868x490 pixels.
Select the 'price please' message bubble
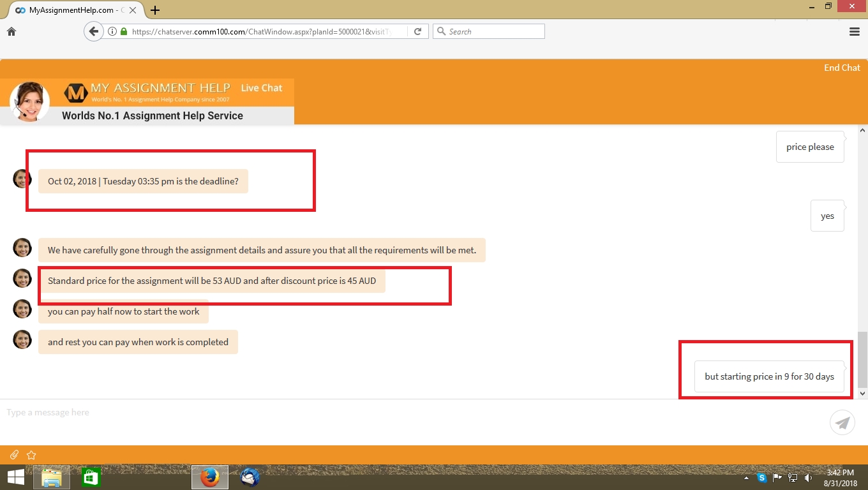(810, 147)
